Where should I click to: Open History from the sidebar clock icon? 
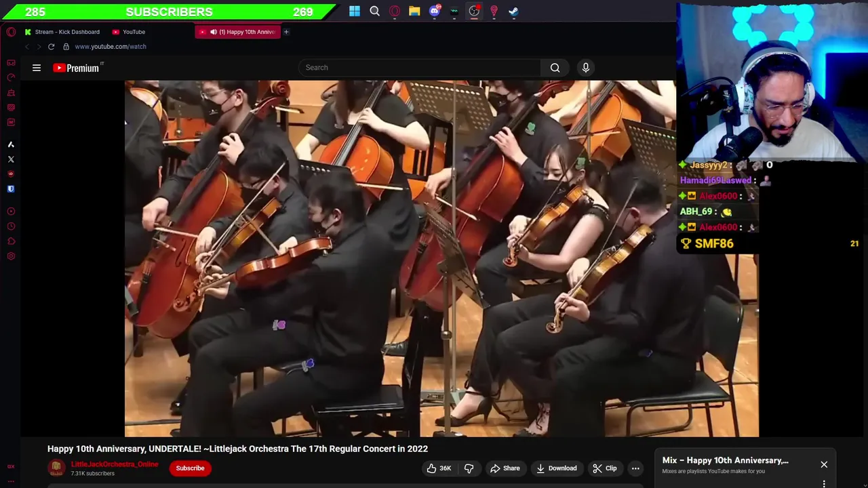11,226
